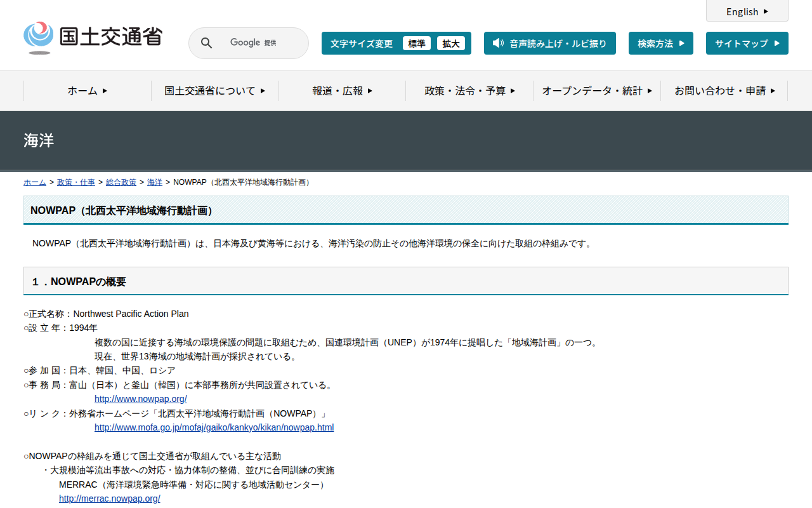The image size is (812, 508).
Task: Open the merrac.nowpap.org link
Action: (x=109, y=498)
